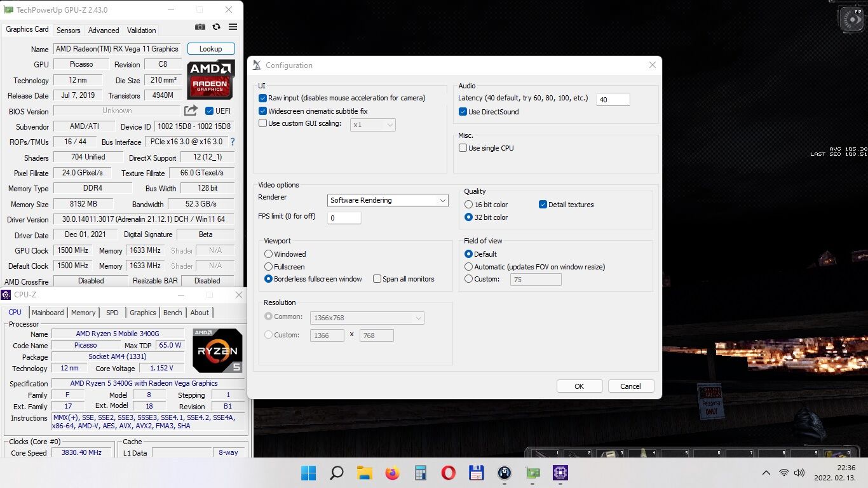Open the Bench tab in CPU-Z
868x488 pixels.
click(x=173, y=313)
